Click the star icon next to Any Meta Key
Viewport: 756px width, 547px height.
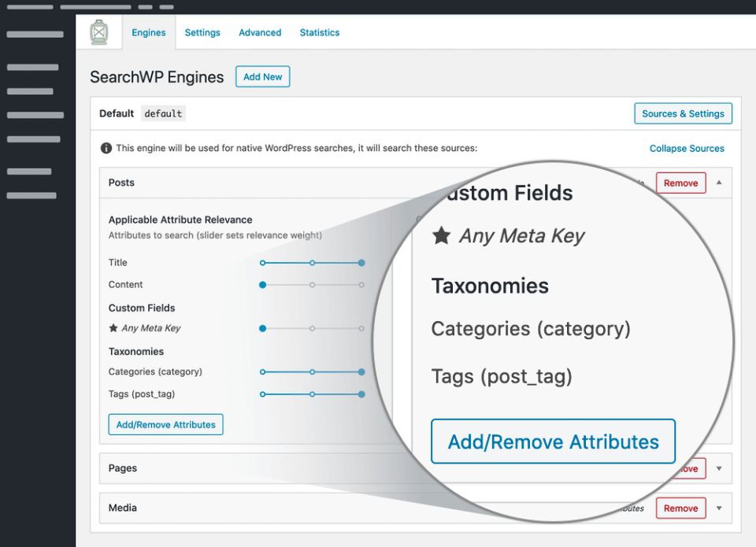(113, 328)
